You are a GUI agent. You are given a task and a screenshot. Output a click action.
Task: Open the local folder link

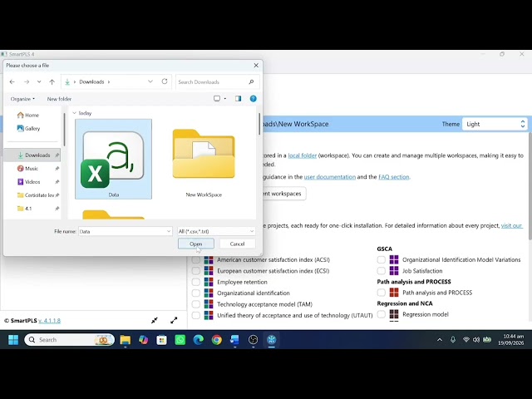coord(303,155)
